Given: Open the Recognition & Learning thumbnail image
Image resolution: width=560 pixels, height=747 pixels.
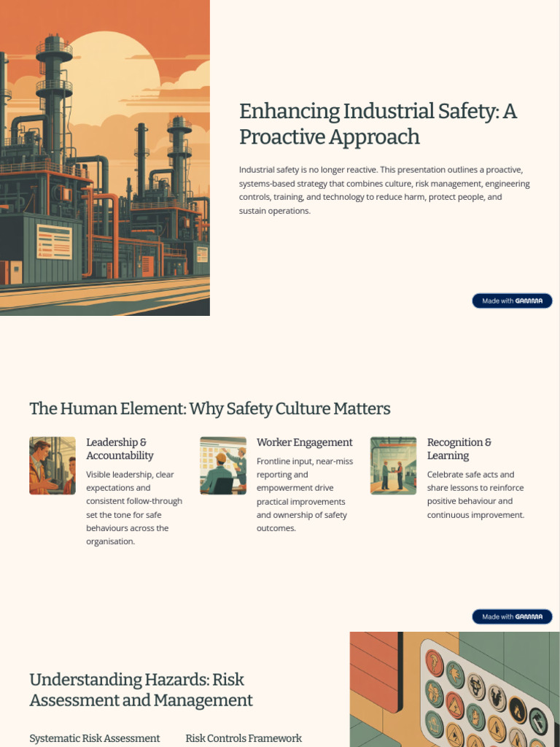Looking at the screenshot, I should [393, 465].
